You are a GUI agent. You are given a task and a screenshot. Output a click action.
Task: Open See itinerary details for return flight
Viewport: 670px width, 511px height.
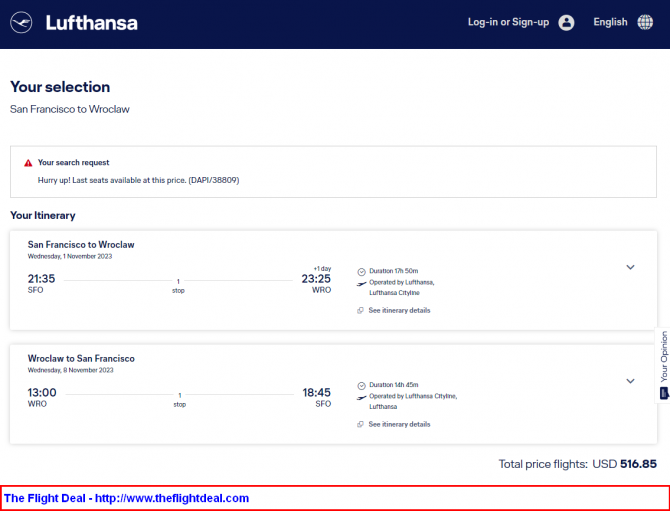click(x=399, y=424)
